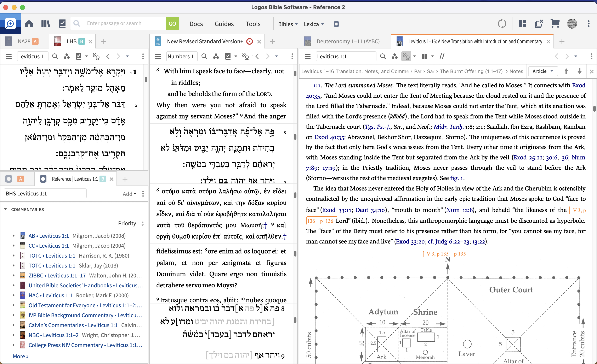Open the Article locator dropdown
The width and height of the screenshot is (597, 364).
(x=543, y=71)
